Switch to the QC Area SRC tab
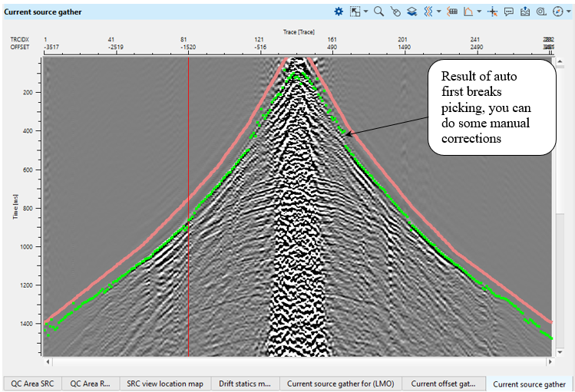This screenshot has height=392, width=575. 31,383
